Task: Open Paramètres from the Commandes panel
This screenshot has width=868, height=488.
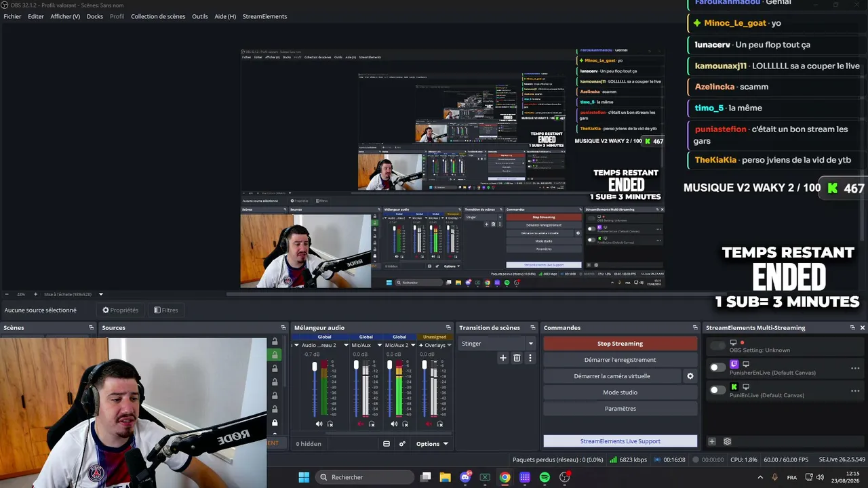Action: (x=620, y=409)
